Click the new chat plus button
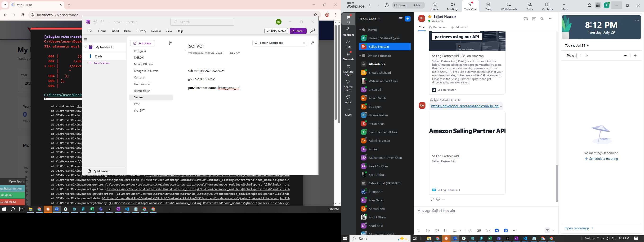 [407, 19]
